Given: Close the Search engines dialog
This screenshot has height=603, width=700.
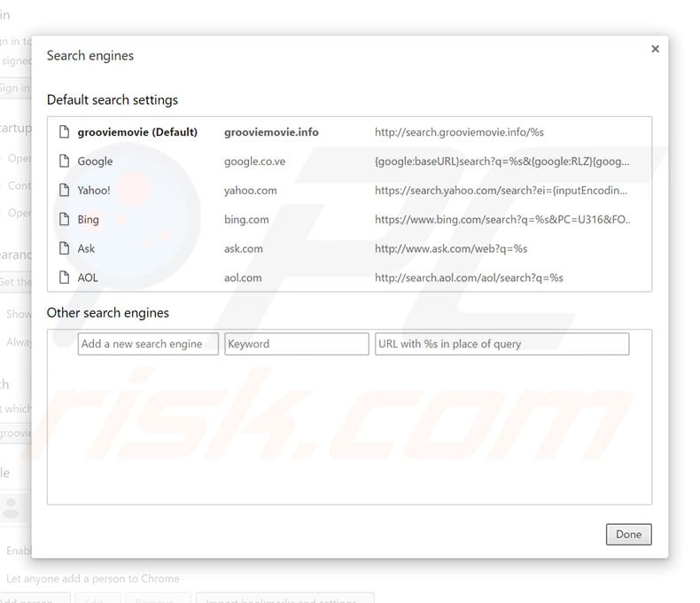Looking at the screenshot, I should pos(655,49).
